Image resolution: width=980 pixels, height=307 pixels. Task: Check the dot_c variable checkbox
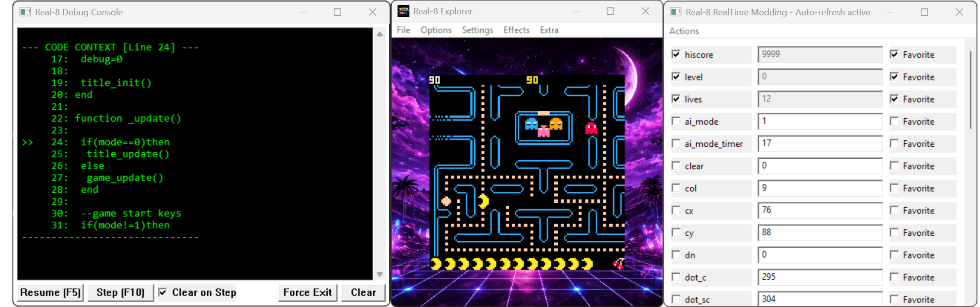click(676, 277)
